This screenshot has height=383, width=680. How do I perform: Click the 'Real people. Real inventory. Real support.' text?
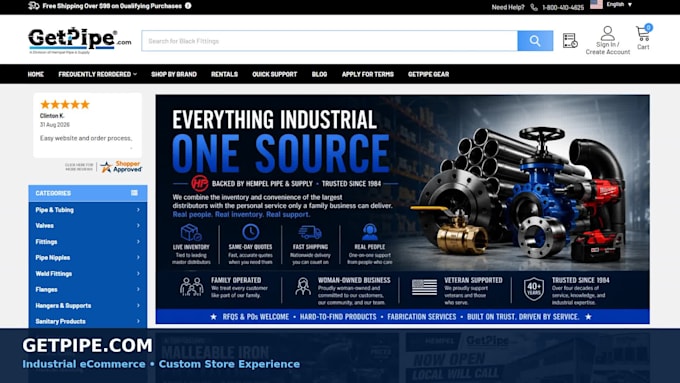pos(241,214)
